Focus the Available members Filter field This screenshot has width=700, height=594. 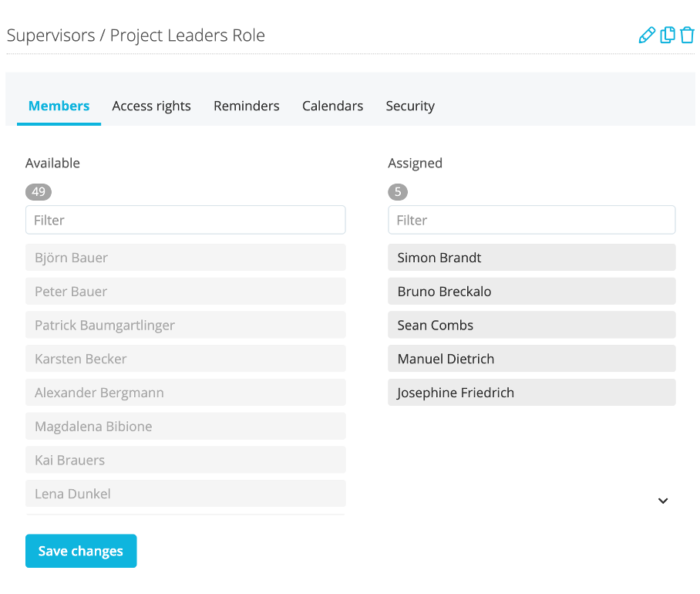185,220
